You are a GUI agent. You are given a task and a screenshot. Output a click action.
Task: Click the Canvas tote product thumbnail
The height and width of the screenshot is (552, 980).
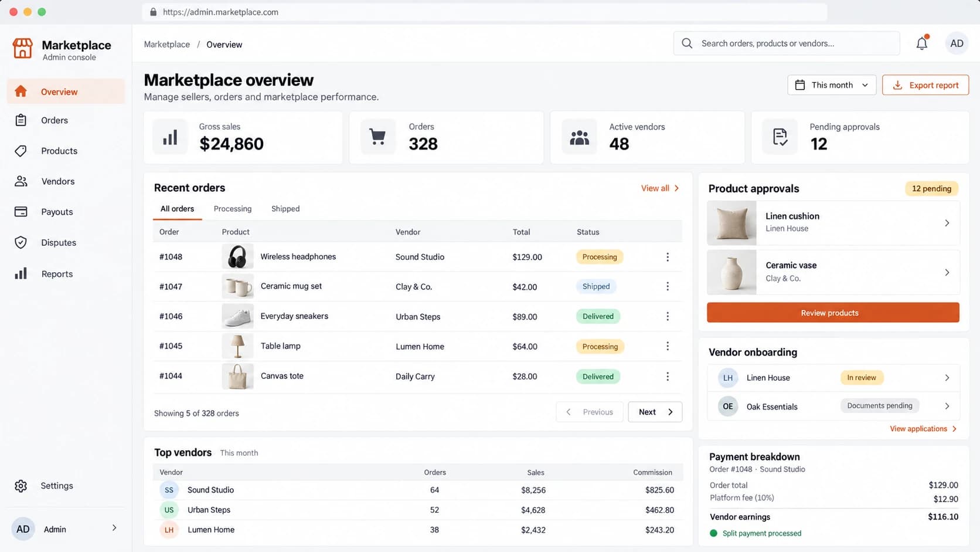[x=237, y=377]
